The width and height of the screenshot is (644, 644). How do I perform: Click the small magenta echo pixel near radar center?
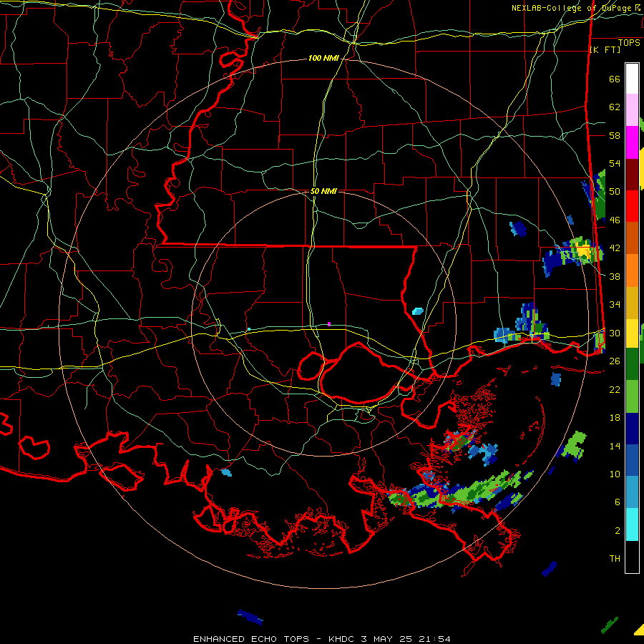329,324
